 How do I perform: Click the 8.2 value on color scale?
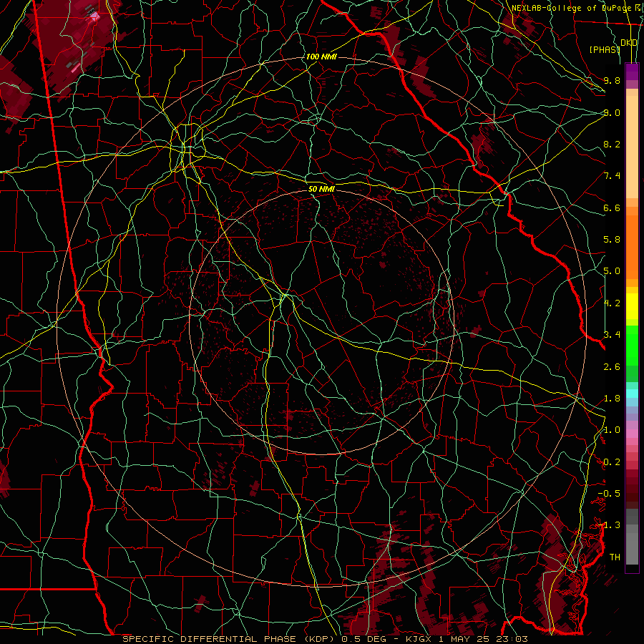tap(612, 144)
